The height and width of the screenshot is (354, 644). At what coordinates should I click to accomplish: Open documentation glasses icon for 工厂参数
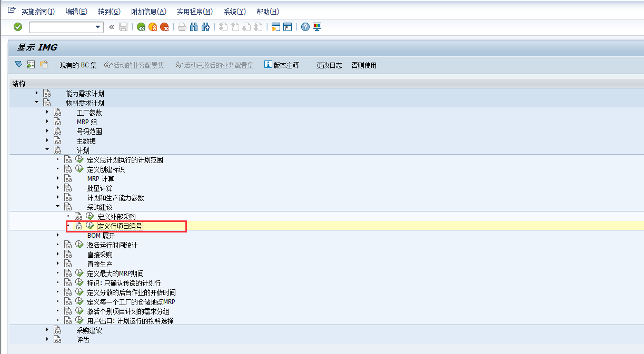[57, 112]
